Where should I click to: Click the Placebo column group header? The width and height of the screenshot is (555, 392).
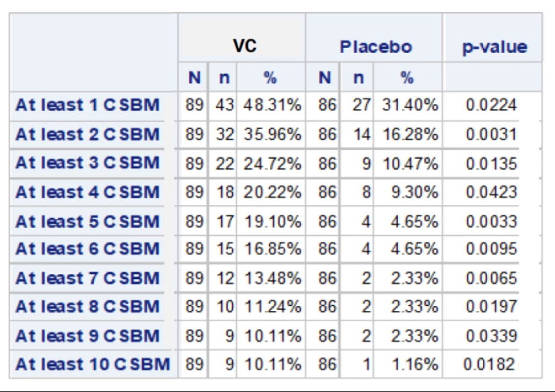point(376,47)
